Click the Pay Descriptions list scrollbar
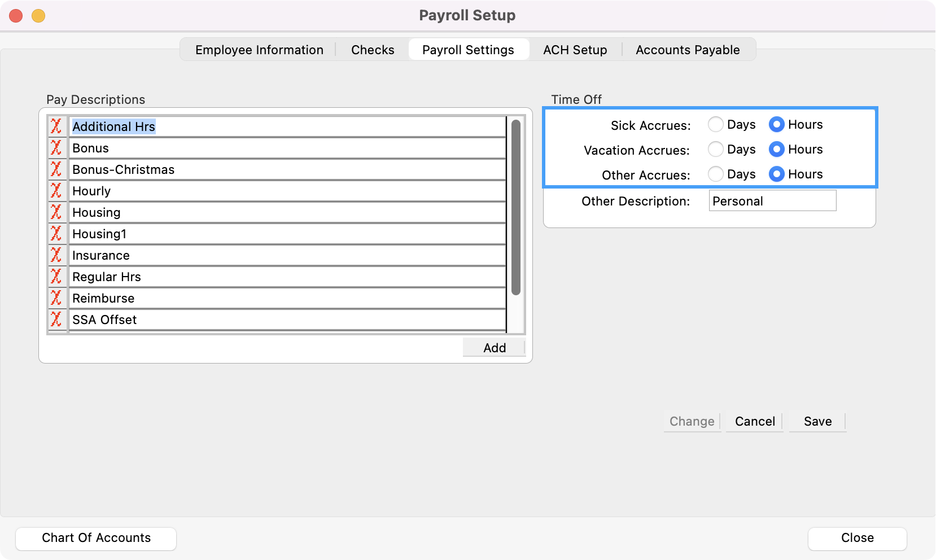This screenshot has height=560, width=936. point(515,207)
